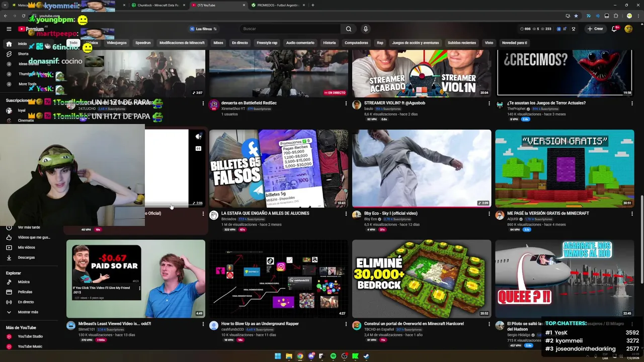Select Juegos de acción y aventuras chip
The width and height of the screenshot is (644, 362).
[416, 43]
